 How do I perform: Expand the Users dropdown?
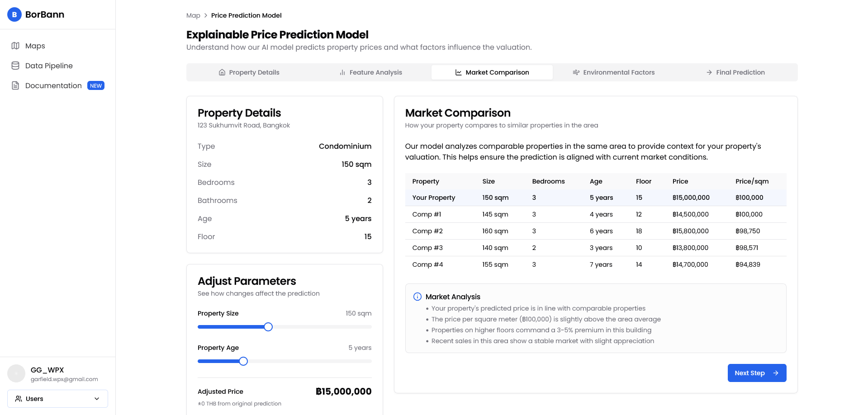pyautogui.click(x=57, y=399)
